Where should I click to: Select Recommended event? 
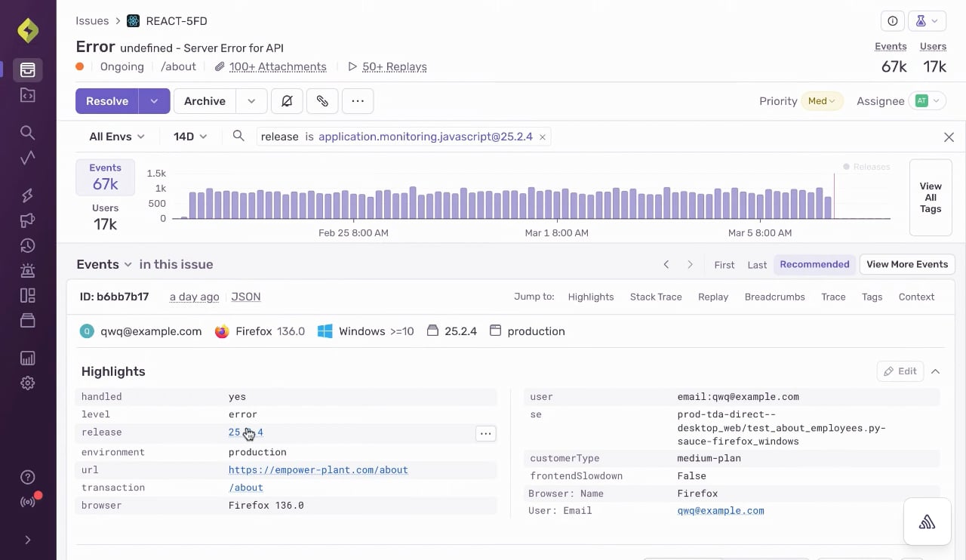point(814,264)
